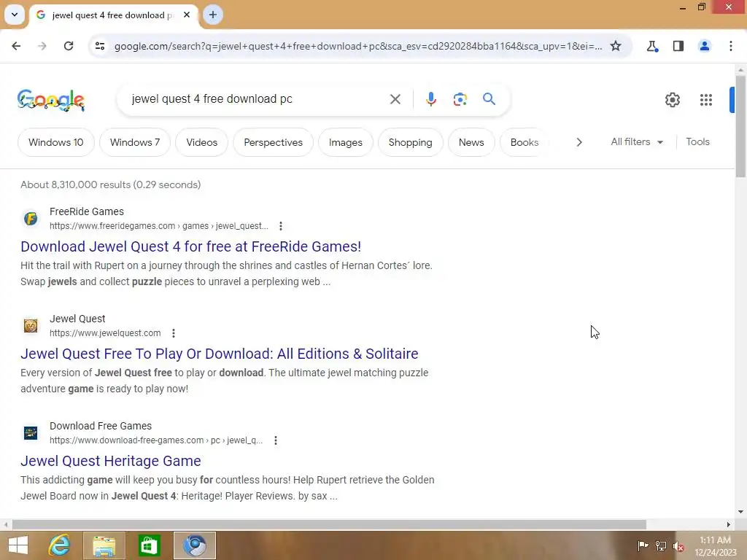Show more filter chips arrow
The width and height of the screenshot is (747, 560).
[x=578, y=142]
